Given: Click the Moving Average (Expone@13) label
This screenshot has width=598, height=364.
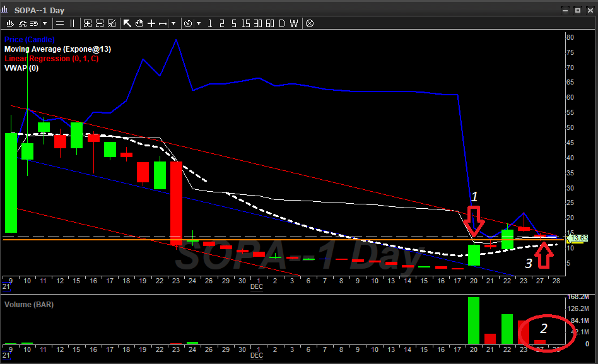Looking at the screenshot, I should [57, 49].
